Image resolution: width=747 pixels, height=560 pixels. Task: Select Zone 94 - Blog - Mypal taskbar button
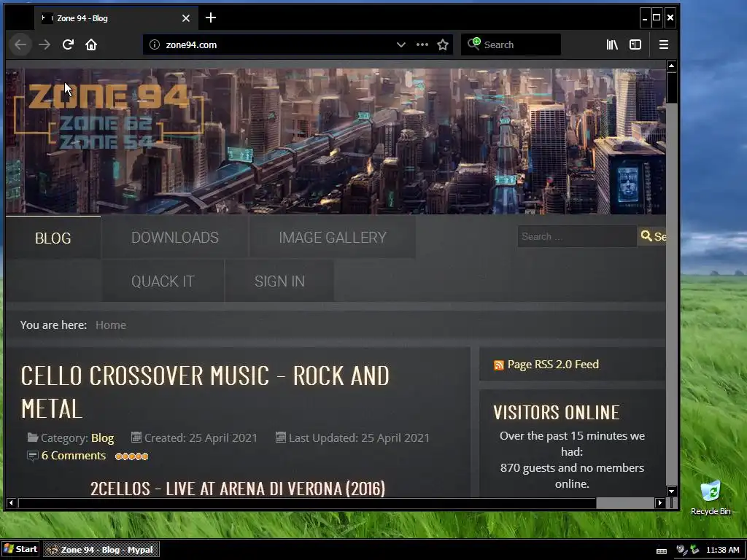(x=101, y=550)
